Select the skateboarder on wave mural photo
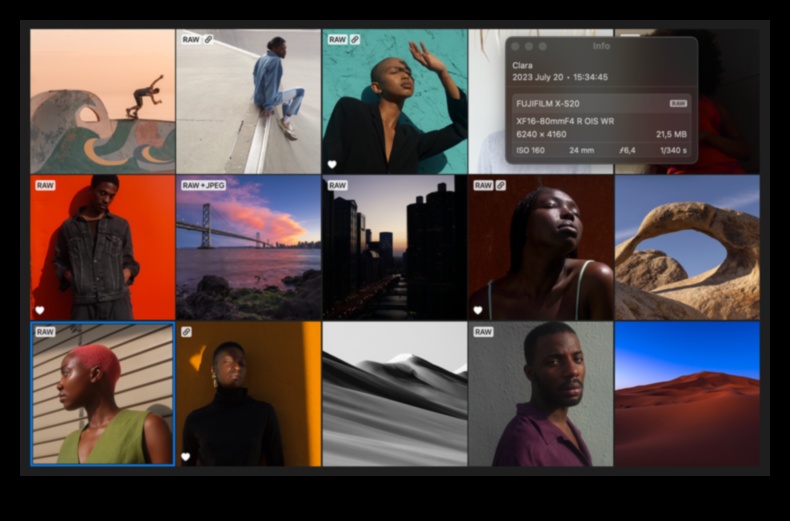 [x=102, y=100]
